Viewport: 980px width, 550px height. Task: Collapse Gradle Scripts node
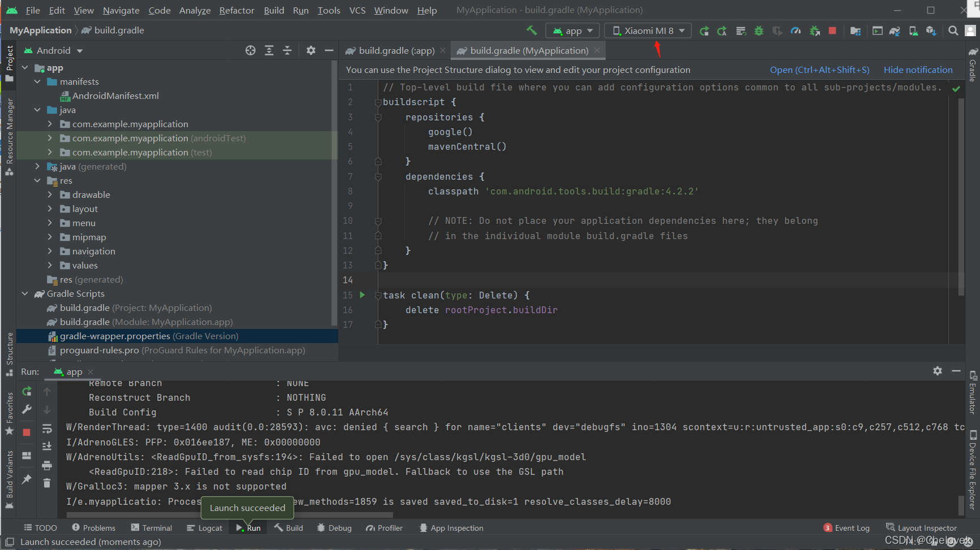25,293
